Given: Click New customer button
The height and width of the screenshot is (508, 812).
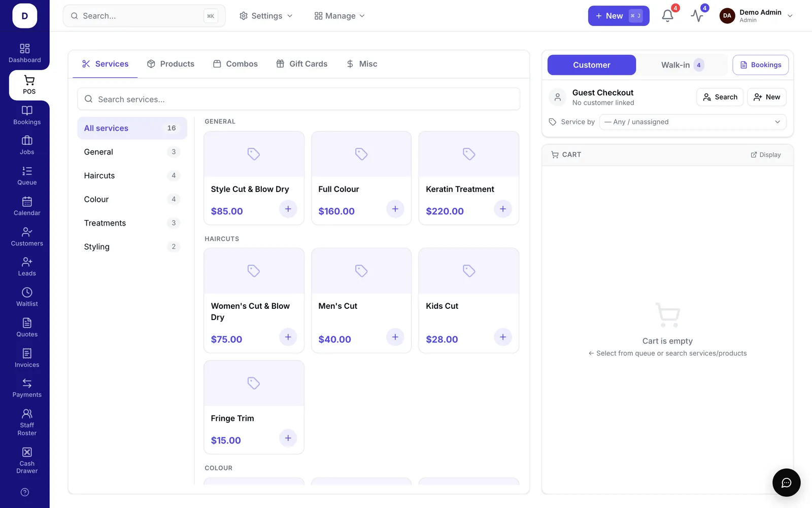Looking at the screenshot, I should coord(767,97).
